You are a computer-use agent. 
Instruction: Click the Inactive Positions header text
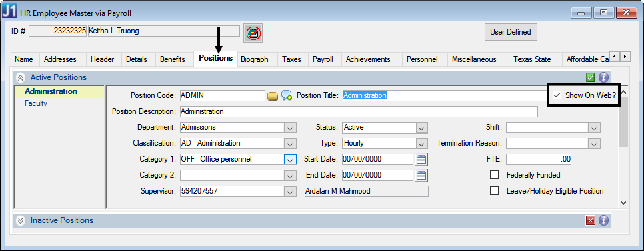[62, 220]
